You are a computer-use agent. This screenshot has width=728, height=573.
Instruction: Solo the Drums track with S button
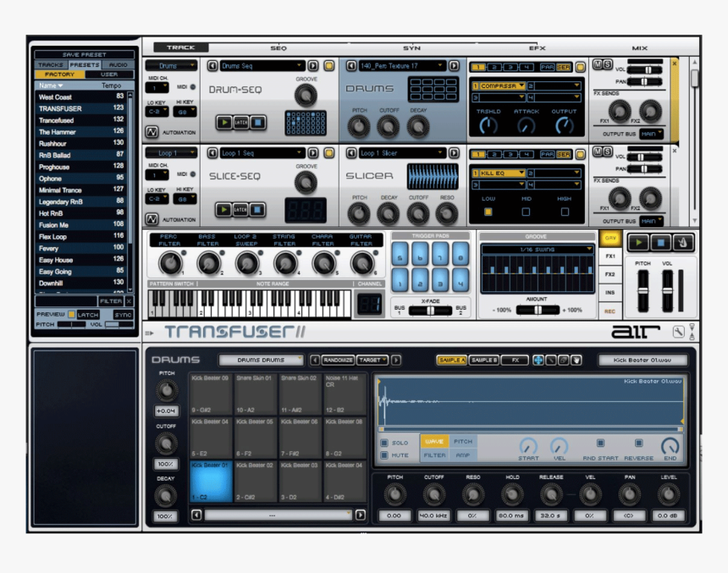tap(607, 64)
